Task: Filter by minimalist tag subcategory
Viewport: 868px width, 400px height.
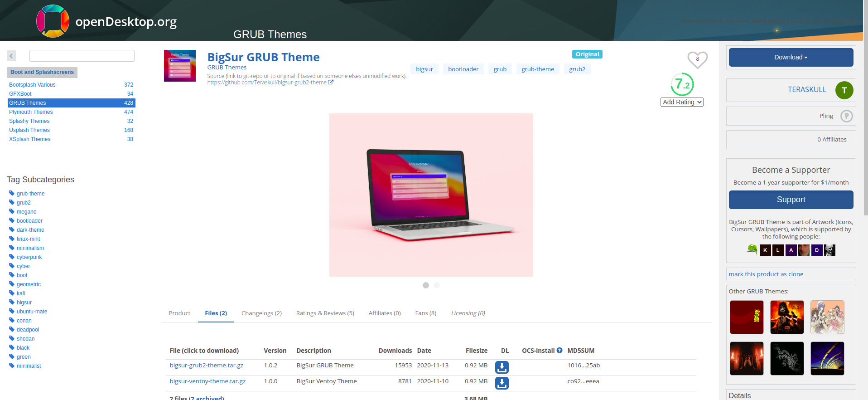Action: click(x=29, y=366)
